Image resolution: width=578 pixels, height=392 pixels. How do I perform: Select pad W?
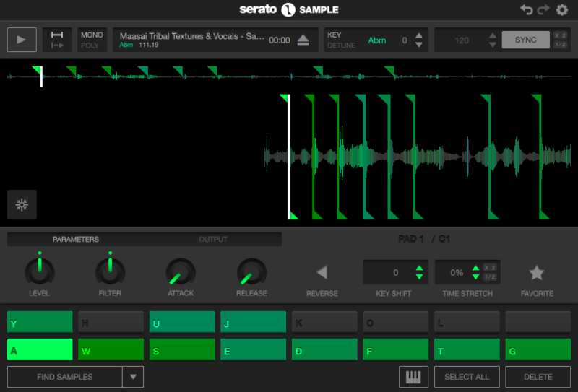(x=111, y=349)
